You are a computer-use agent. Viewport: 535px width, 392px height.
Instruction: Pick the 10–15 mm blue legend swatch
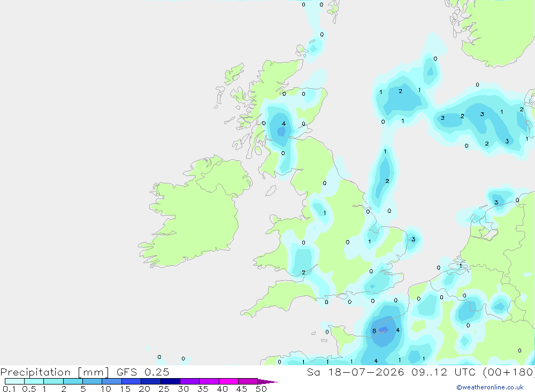tap(112, 381)
